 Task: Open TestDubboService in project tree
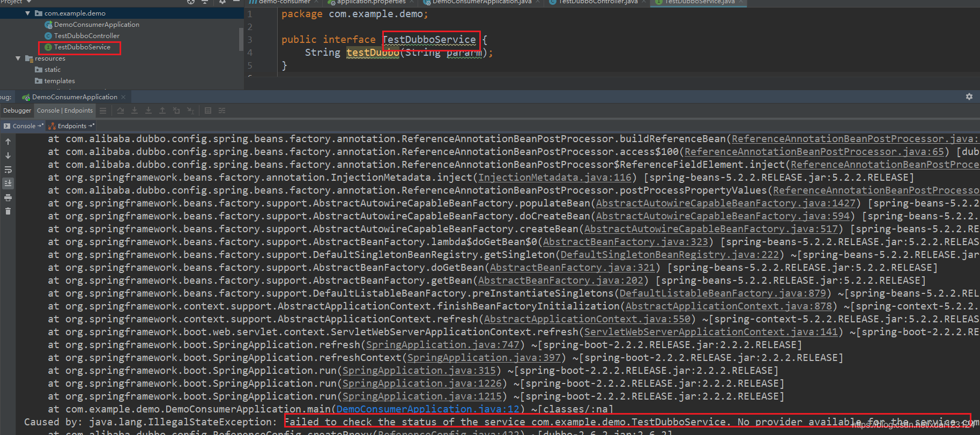[x=82, y=47]
